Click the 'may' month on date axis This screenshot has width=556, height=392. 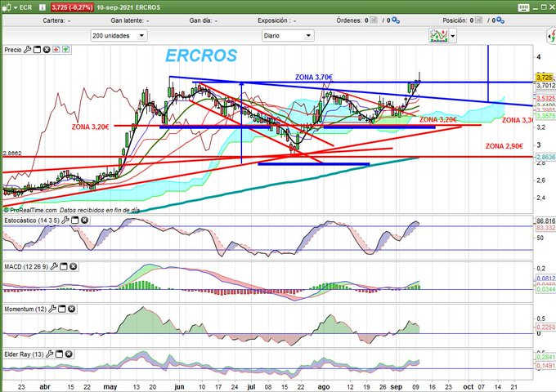click(110, 386)
